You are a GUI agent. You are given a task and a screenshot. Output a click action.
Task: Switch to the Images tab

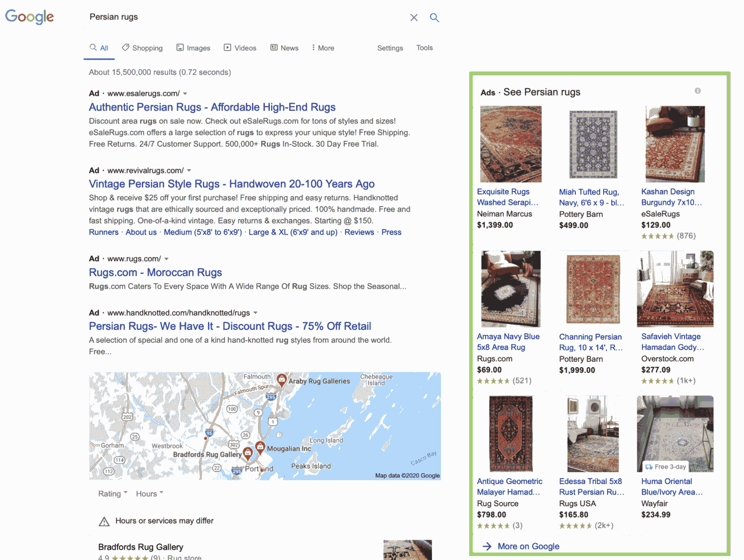193,48
